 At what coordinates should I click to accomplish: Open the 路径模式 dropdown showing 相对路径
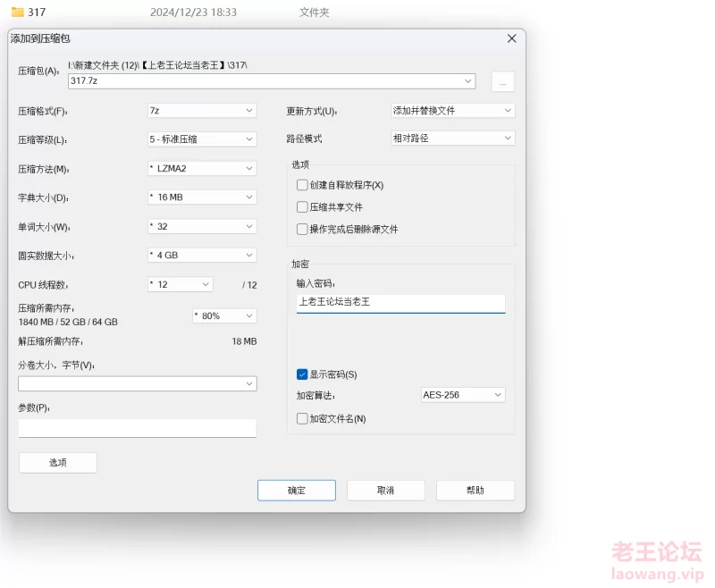click(x=453, y=139)
